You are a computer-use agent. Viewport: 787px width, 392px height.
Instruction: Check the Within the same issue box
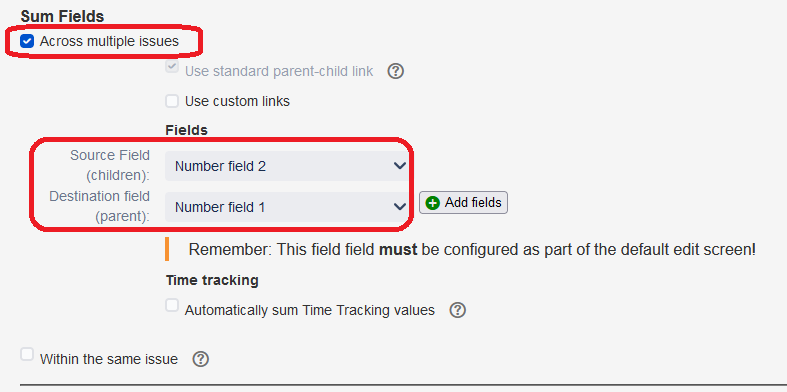pyautogui.click(x=27, y=354)
